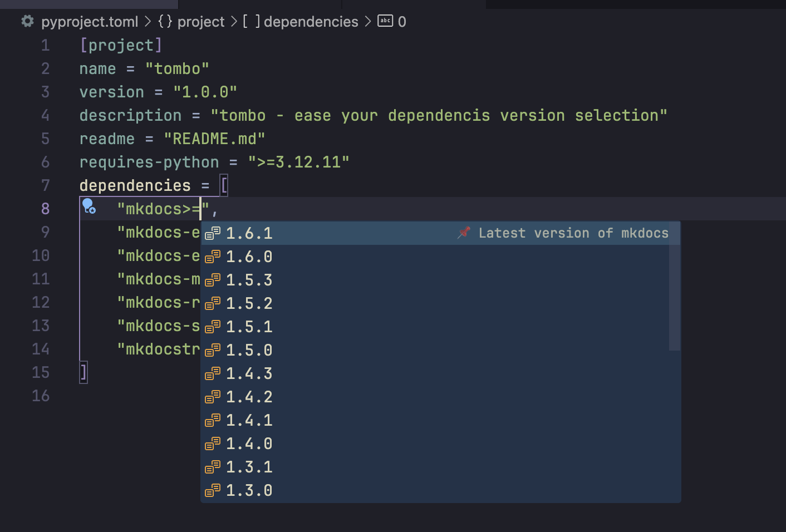Click the enum icon beside 1.5.1
Image resolution: width=786 pixels, height=532 pixels.
point(213,327)
